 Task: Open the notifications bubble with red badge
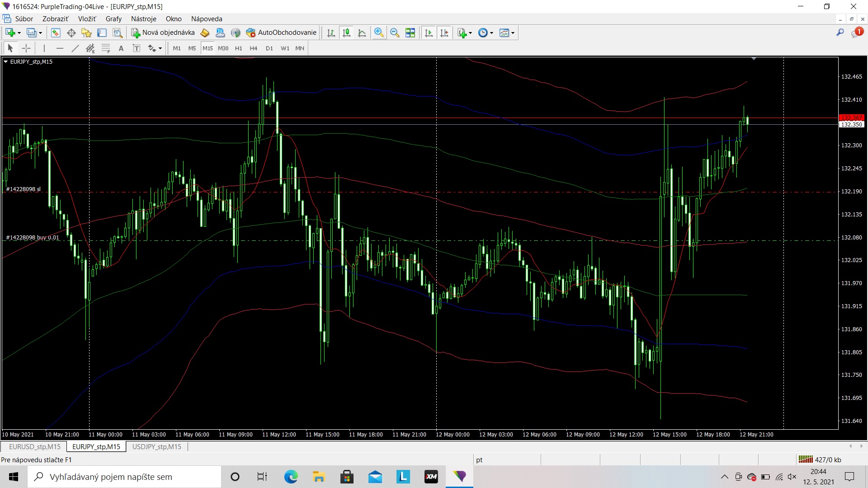[x=857, y=33]
